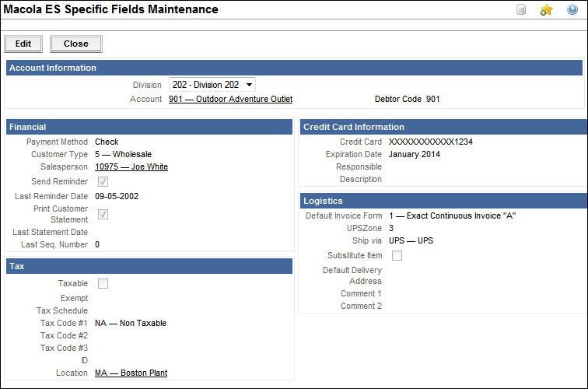Open the Division dropdown
The image size is (588, 389).
coord(212,84)
